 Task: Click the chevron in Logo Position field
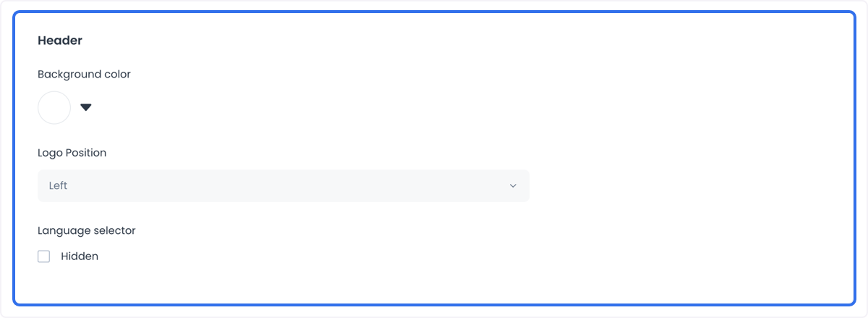coord(513,186)
